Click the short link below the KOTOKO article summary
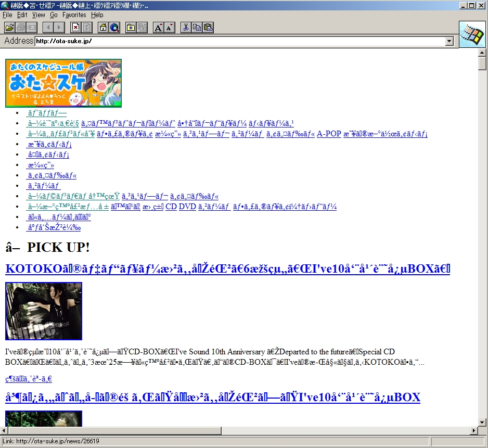488x448 pixels. (29, 379)
